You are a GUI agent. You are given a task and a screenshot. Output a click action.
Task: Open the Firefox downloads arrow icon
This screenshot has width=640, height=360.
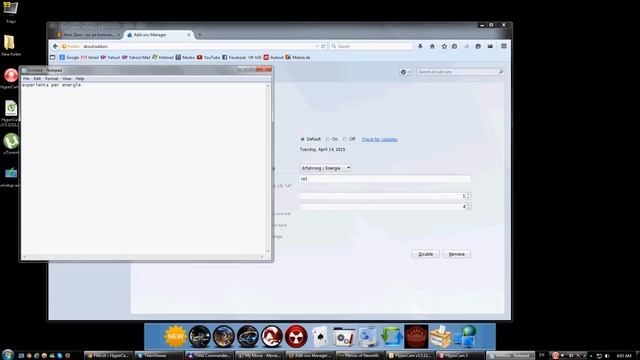point(420,46)
